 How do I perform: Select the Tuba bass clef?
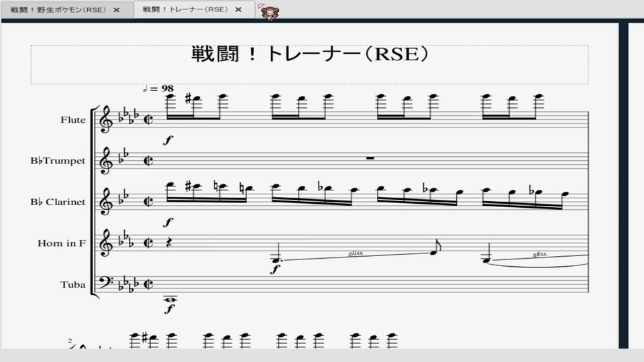(x=106, y=282)
